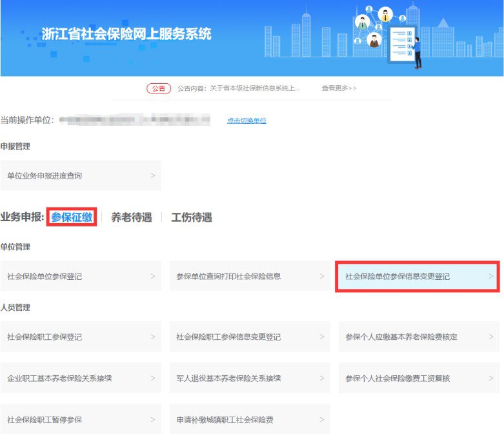Image resolution: width=504 pixels, height=434 pixels.
Task: Open 参保单位查询打印社会保险信息
Action: [x=250, y=276]
